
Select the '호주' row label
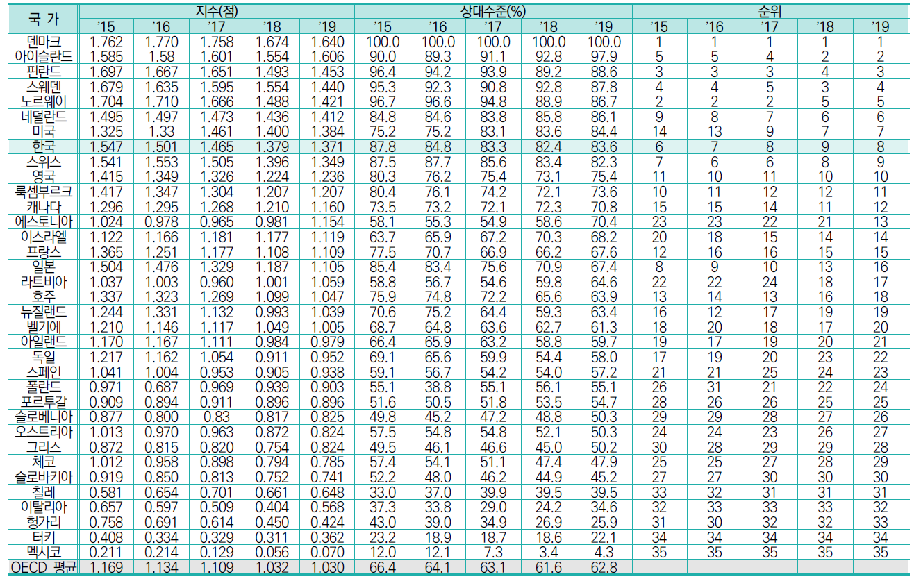click(44, 297)
